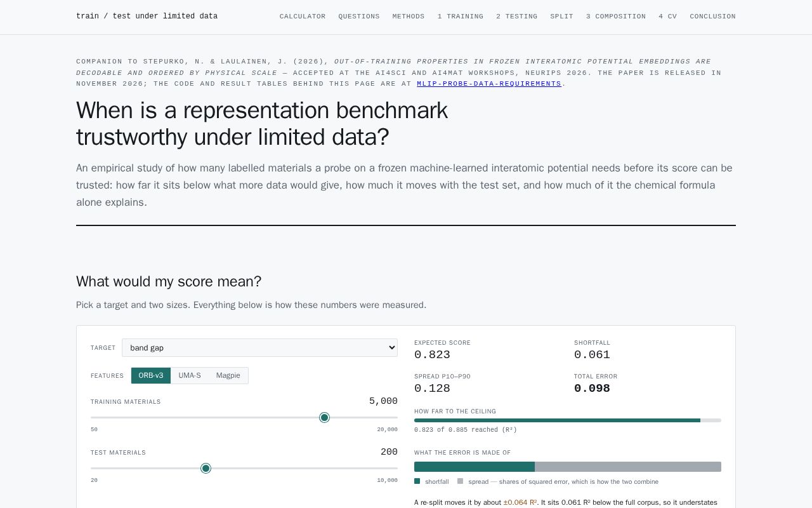Click the 'What would my score mean?' heading
The width and height of the screenshot is (812, 508).
(x=169, y=281)
